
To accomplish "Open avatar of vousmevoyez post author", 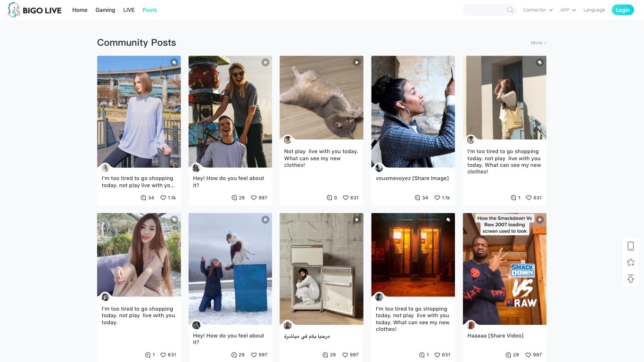I will click(x=379, y=168).
